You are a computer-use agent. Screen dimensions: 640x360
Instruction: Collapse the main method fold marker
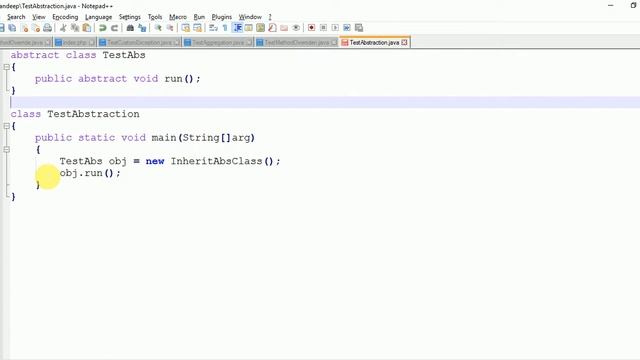[6, 150]
